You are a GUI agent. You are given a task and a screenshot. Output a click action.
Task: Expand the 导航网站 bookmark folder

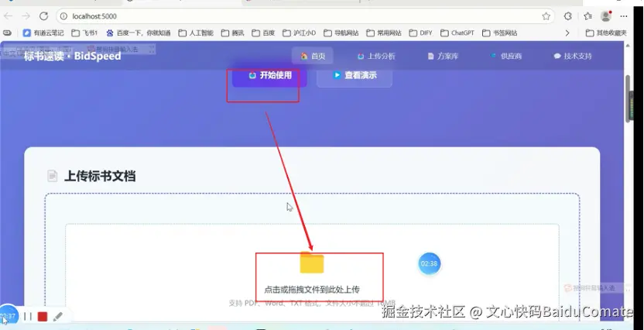click(341, 33)
